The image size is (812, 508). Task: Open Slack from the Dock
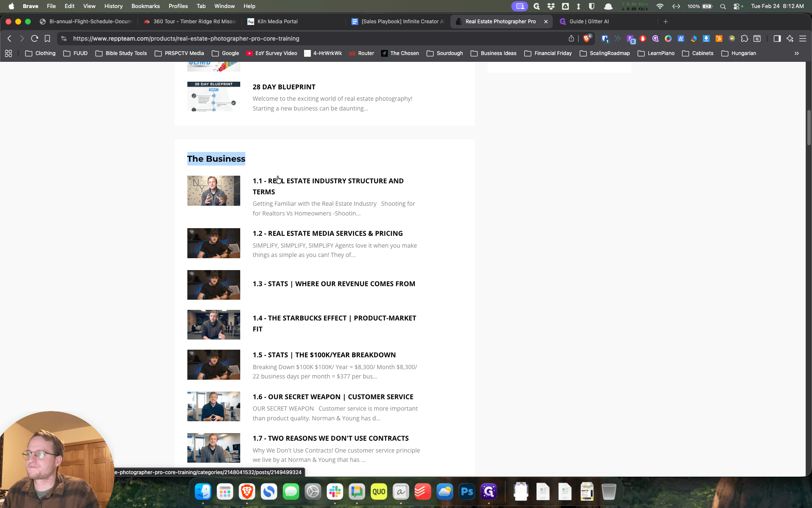pos(335,491)
